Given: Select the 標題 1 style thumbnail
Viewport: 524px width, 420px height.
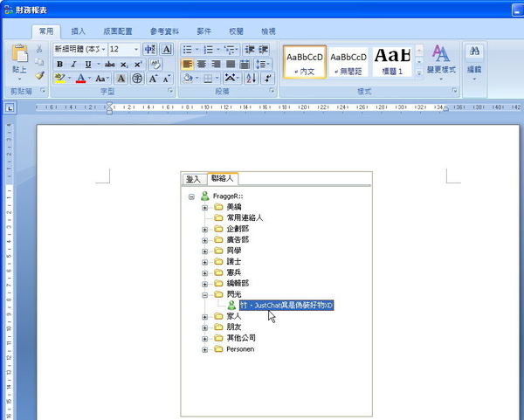Looking at the screenshot, I should pos(392,62).
